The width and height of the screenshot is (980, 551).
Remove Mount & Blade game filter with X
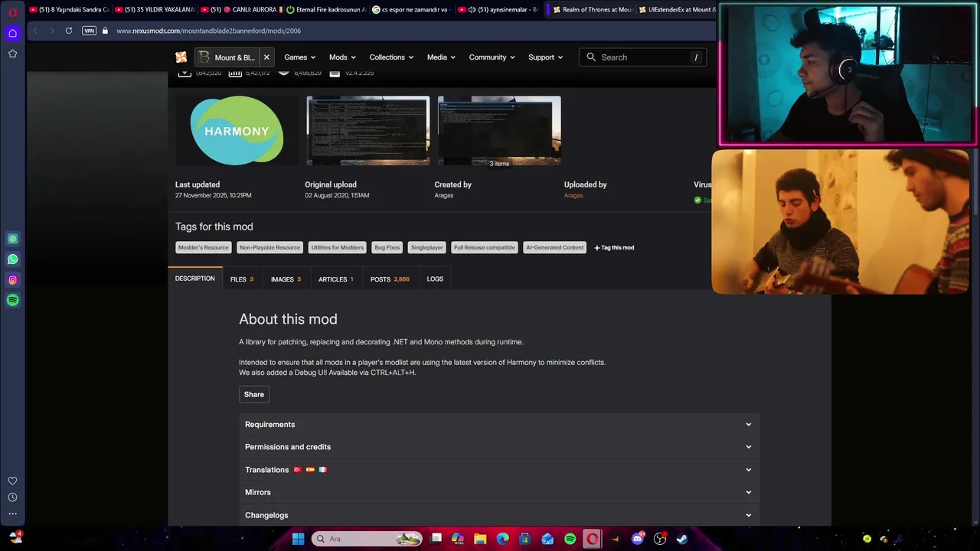266,57
